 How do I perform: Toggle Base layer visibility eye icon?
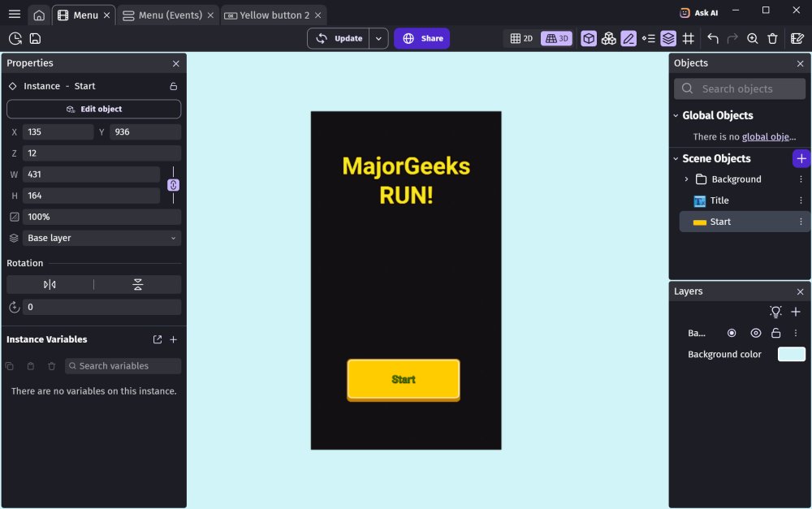755,333
